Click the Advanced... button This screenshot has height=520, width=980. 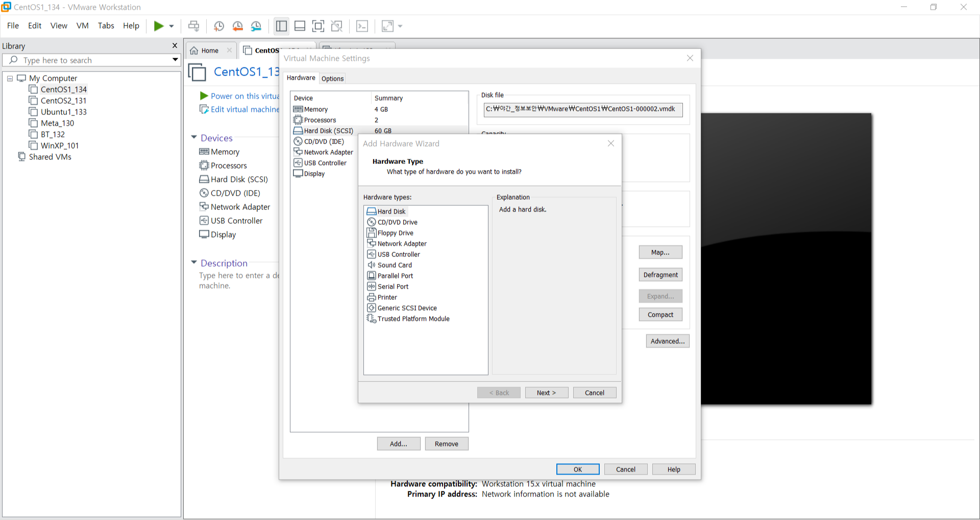click(x=667, y=341)
